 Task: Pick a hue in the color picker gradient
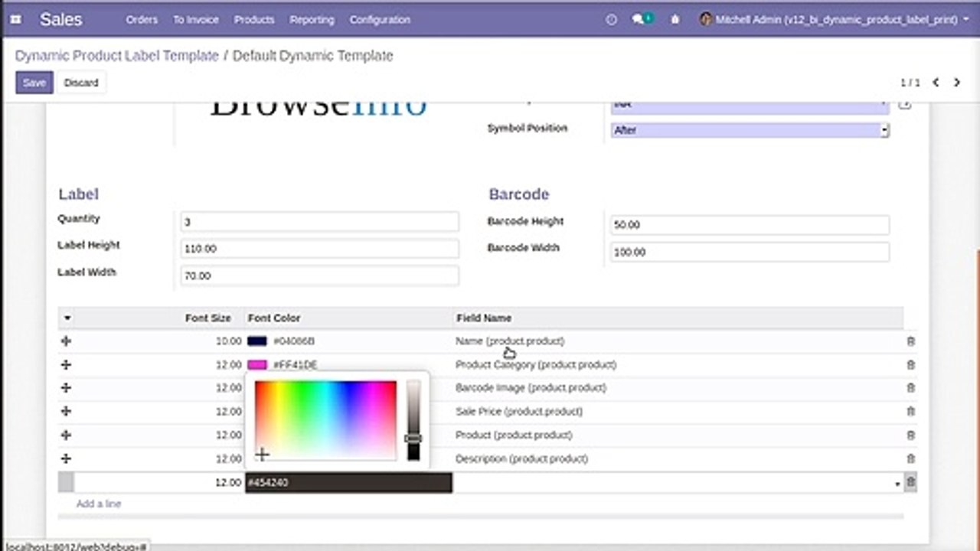click(x=325, y=421)
